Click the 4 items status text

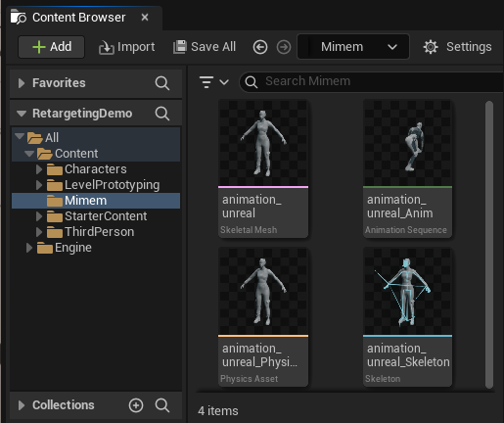tap(218, 411)
